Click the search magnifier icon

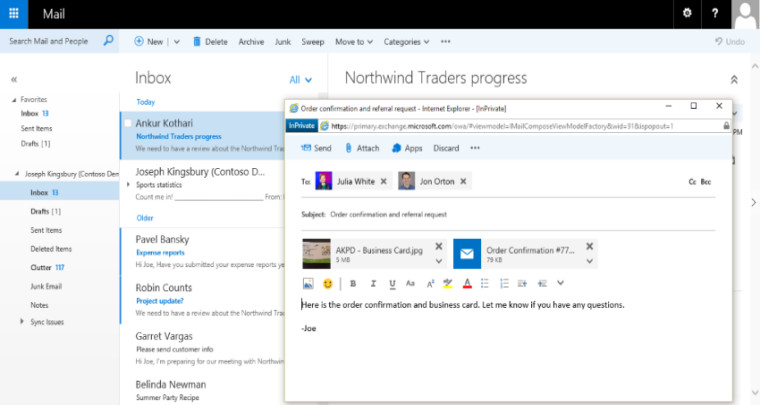tap(109, 41)
